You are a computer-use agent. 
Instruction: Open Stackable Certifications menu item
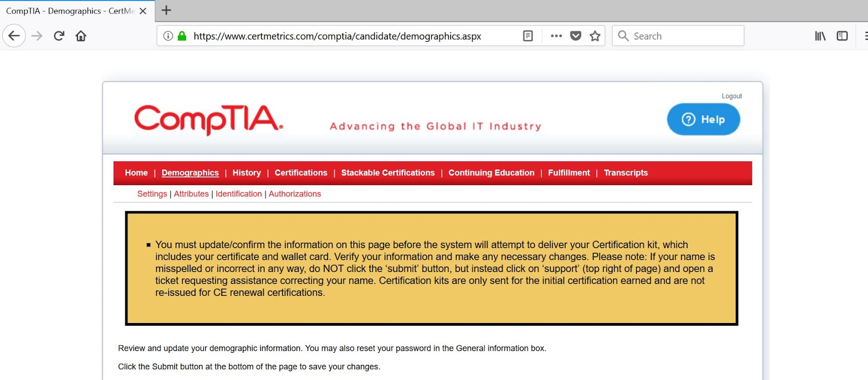pos(388,173)
